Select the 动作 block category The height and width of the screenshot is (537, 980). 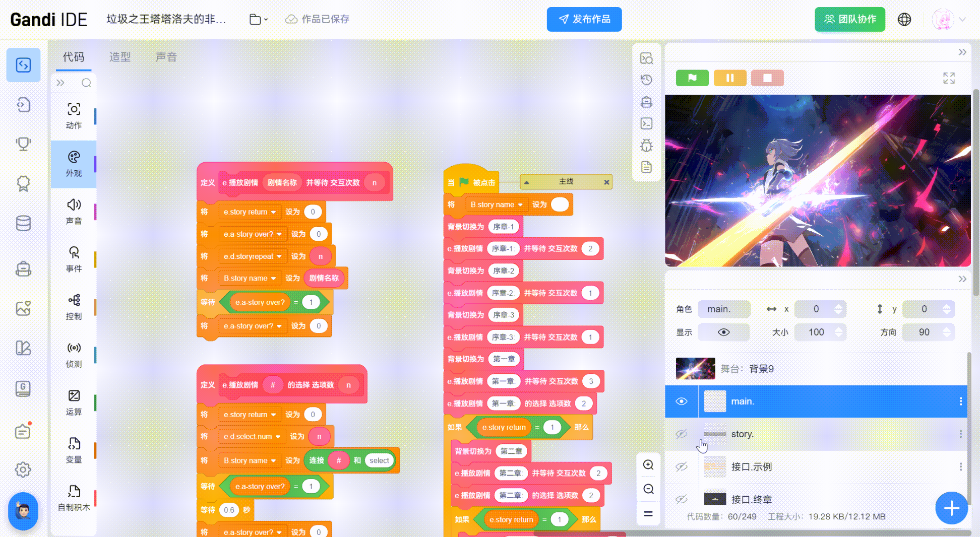74,116
